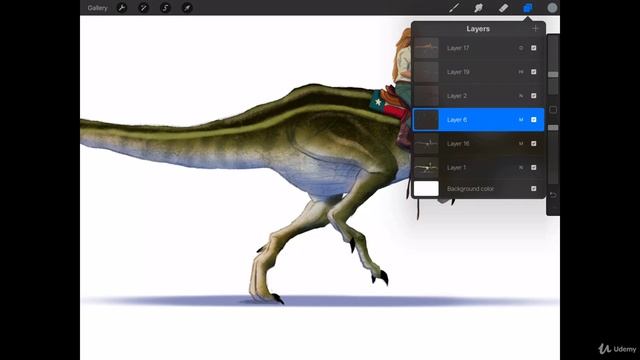Tap the sidebar modify square button
This screenshot has height=360, width=640.
pos(553,110)
